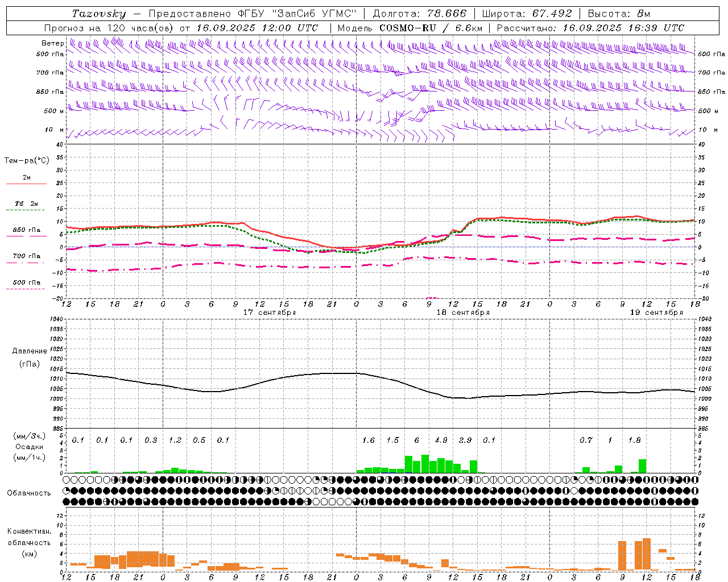Click the '2.9' three-hour precipitation value

(x=465, y=440)
